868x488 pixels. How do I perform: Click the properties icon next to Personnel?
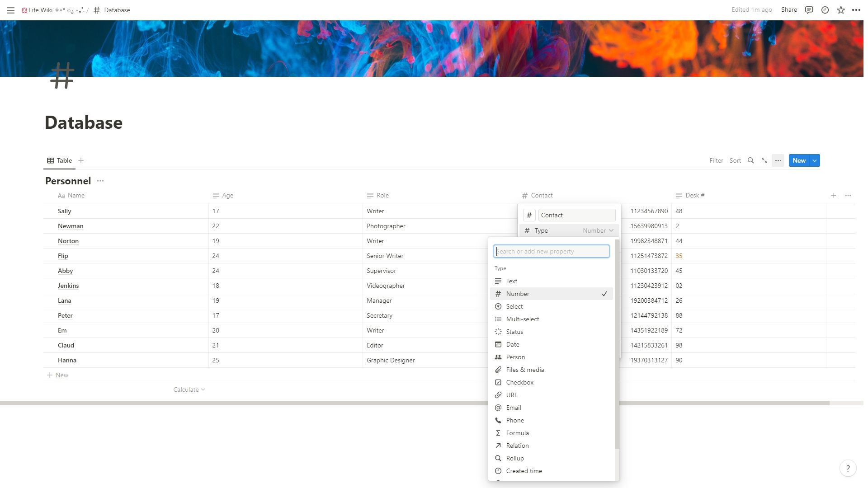pyautogui.click(x=100, y=181)
